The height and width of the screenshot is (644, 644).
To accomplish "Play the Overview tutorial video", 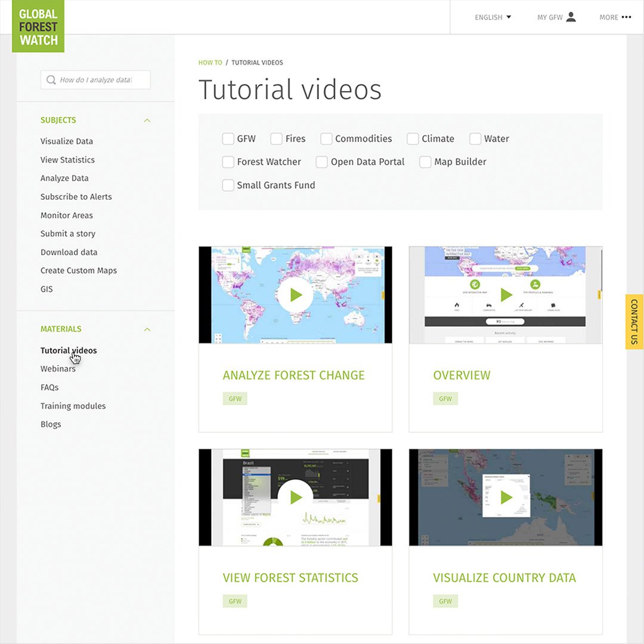I will [x=506, y=295].
